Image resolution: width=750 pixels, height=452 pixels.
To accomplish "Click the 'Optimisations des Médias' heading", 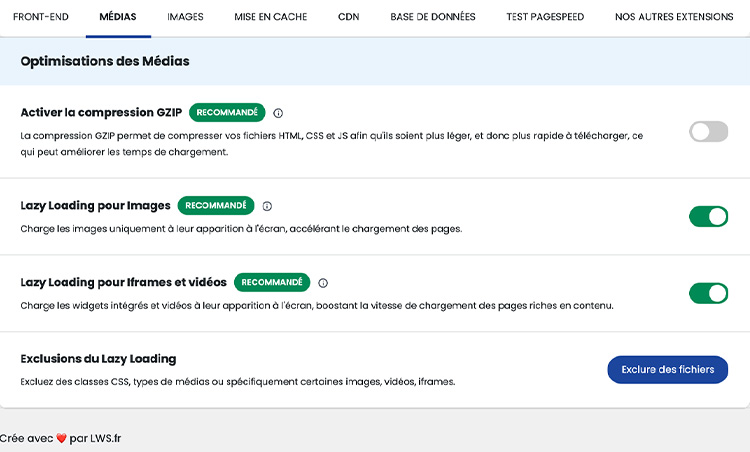I will point(105,61).
